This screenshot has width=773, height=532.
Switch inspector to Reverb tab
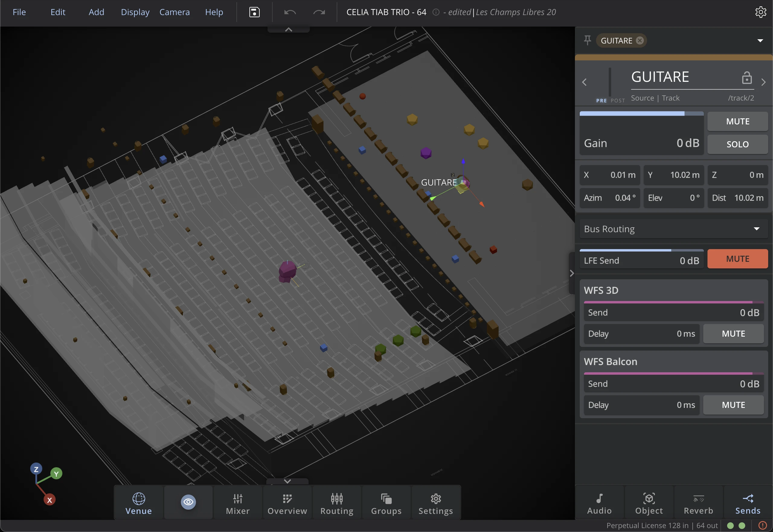pyautogui.click(x=698, y=503)
